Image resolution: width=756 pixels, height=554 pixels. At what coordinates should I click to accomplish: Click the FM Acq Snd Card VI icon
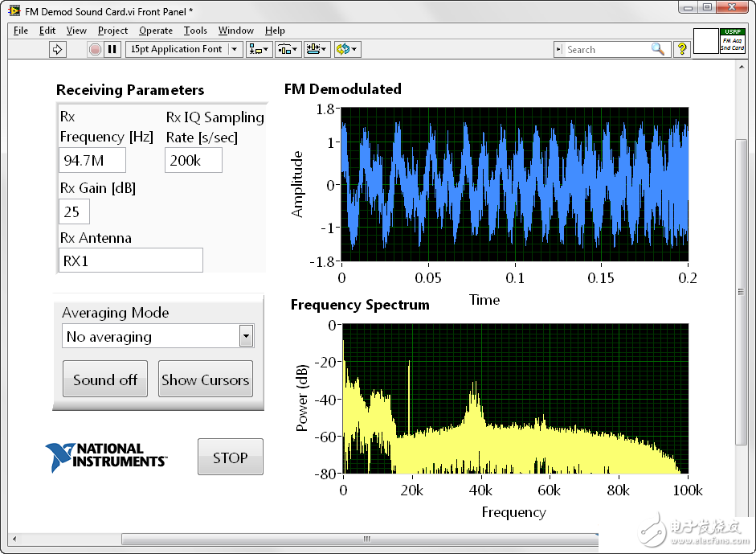click(732, 41)
